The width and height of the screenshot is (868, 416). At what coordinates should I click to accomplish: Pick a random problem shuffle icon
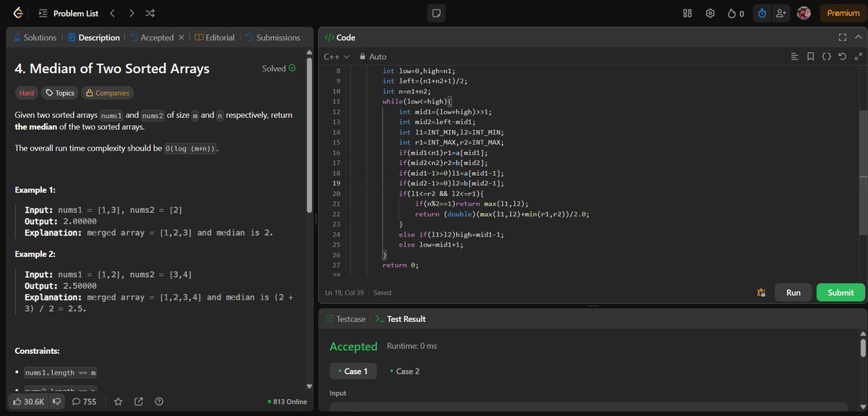click(150, 13)
